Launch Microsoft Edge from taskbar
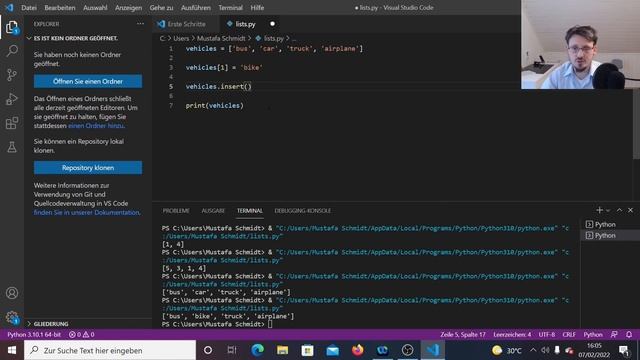This screenshot has width=640, height=360. point(257,350)
